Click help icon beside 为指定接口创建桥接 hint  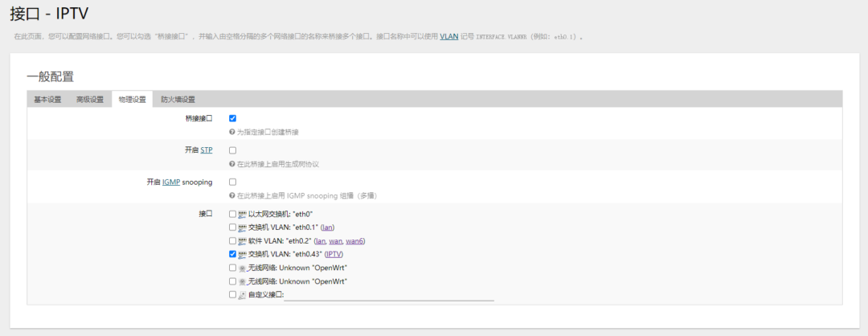[232, 133]
